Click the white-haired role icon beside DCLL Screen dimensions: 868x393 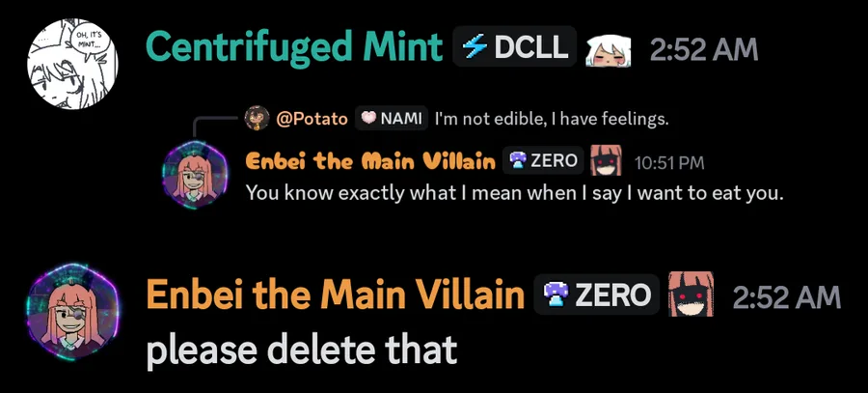(609, 49)
